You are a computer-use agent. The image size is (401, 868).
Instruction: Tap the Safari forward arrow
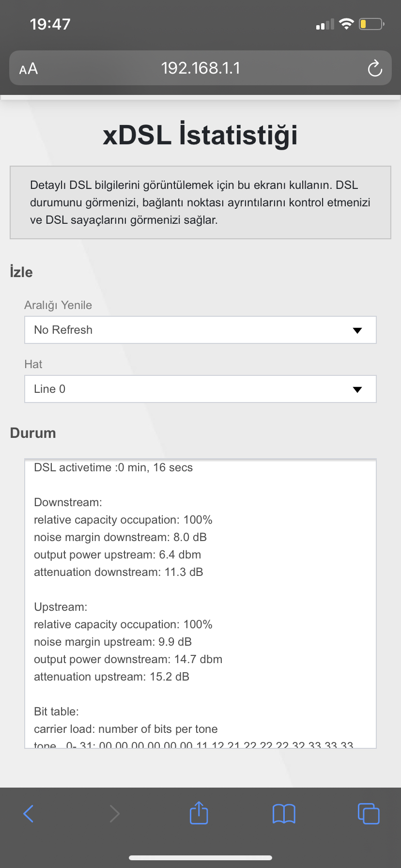(x=114, y=813)
